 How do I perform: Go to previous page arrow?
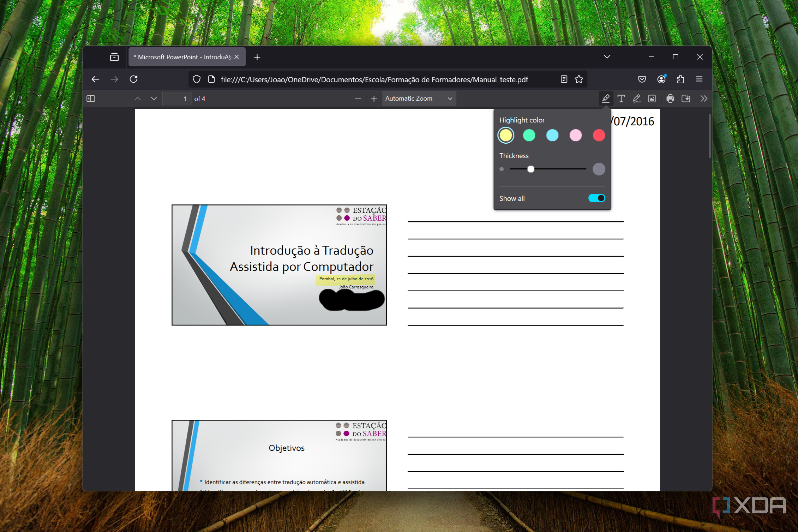[138, 98]
